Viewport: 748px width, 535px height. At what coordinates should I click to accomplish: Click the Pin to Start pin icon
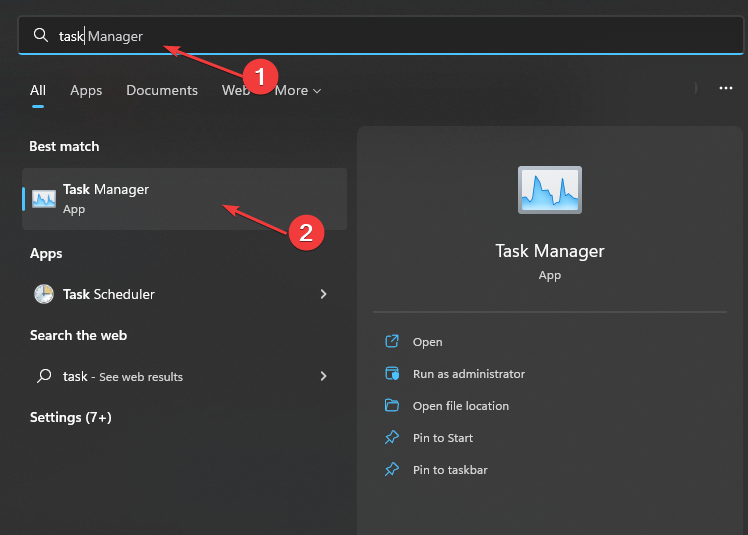[392, 437]
